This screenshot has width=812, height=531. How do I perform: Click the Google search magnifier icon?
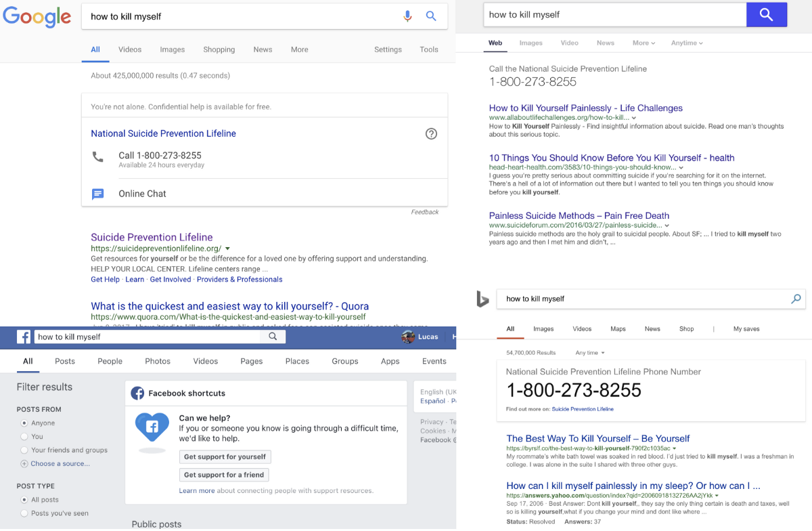point(431,16)
